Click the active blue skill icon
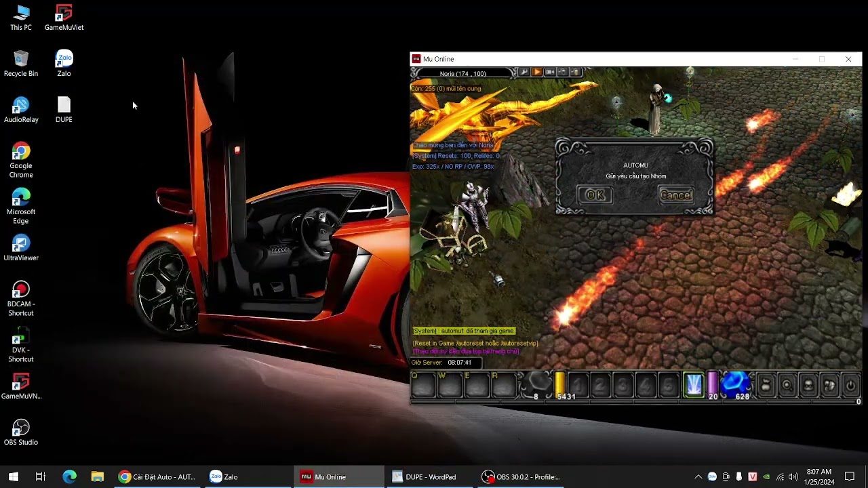Viewport: 868px width, 488px height. 694,384
